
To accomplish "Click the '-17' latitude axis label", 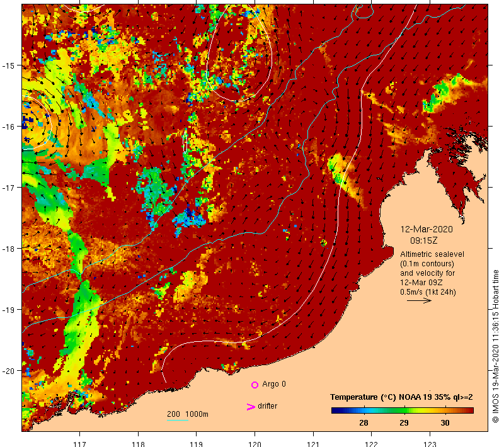I will click(8, 187).
